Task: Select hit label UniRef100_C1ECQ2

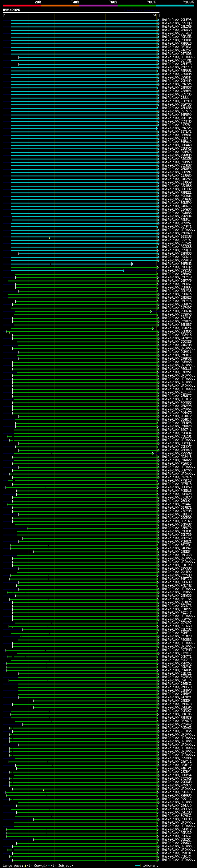Action: click(177, 267)
